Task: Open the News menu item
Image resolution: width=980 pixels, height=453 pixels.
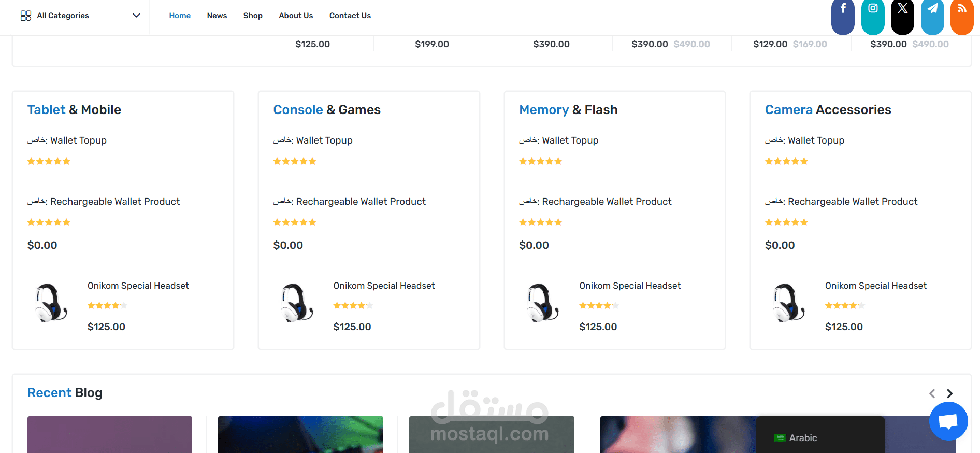Action: pyautogui.click(x=217, y=16)
